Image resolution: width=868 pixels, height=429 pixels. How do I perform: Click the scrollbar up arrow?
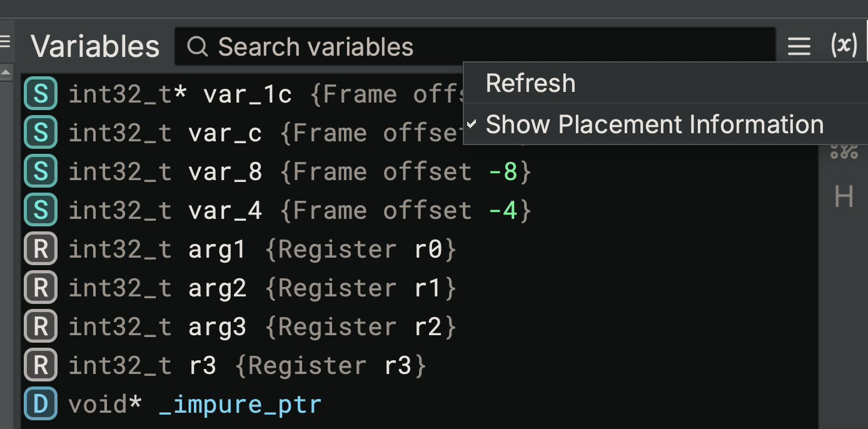[6, 71]
